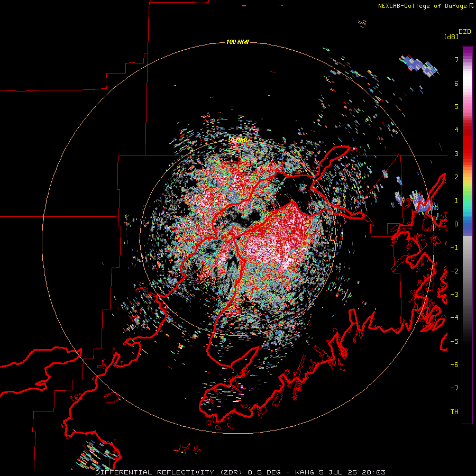Click the "50 NMI" range ring label

pos(237,140)
